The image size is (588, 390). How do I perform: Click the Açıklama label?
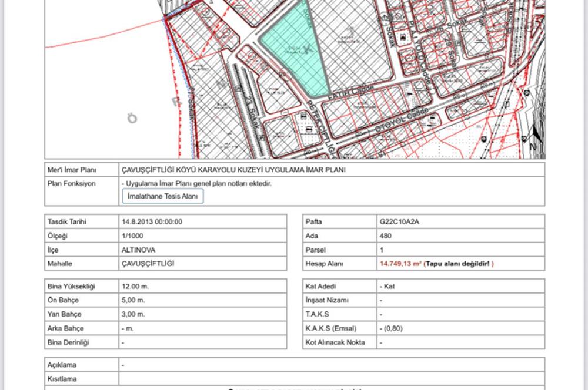point(62,365)
